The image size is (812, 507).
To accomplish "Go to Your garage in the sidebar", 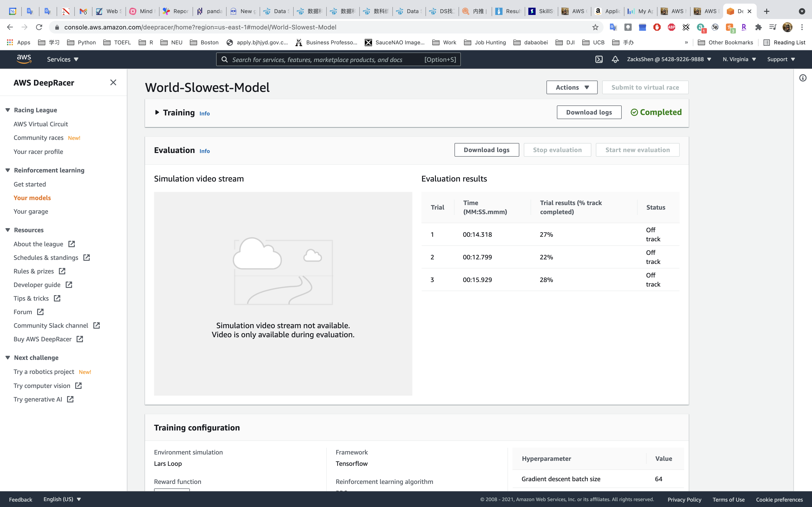I will [x=31, y=212].
